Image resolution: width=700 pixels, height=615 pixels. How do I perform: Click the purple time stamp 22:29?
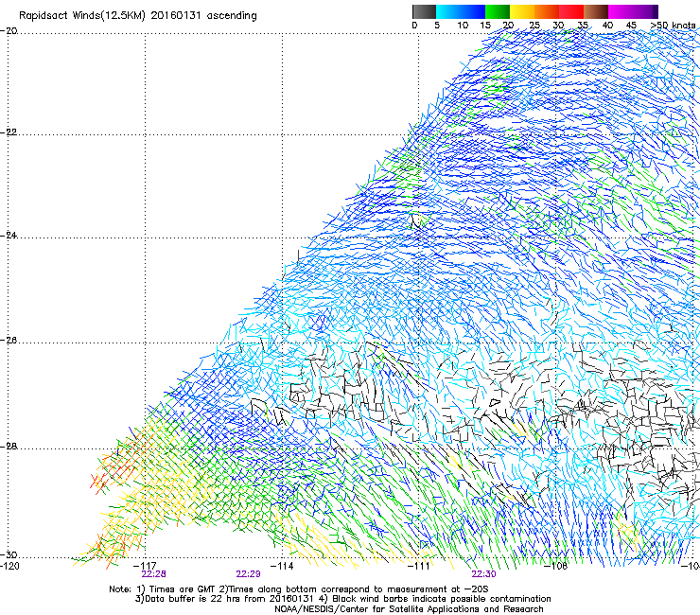tap(248, 574)
